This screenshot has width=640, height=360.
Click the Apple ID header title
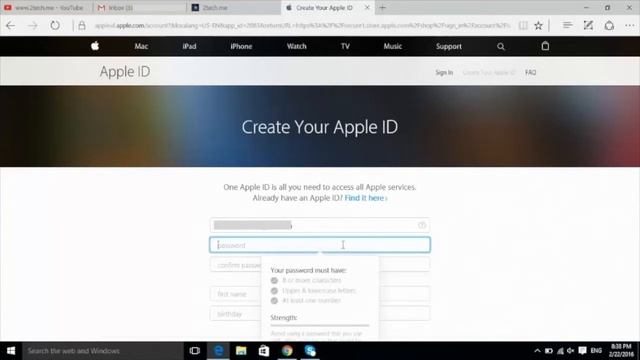(x=125, y=72)
